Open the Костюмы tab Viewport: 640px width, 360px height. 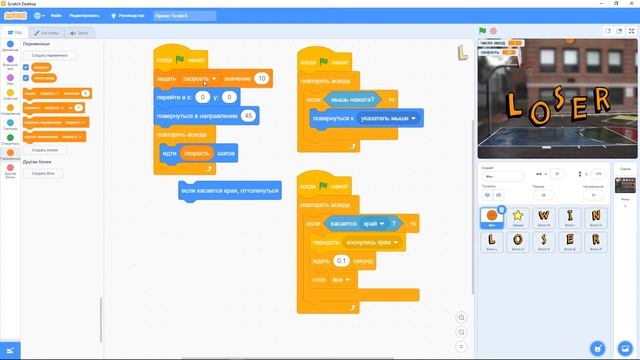point(47,33)
